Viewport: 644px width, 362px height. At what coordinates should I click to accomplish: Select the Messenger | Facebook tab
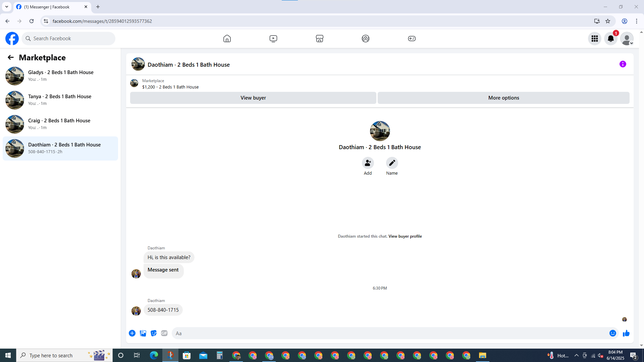pos(52,7)
